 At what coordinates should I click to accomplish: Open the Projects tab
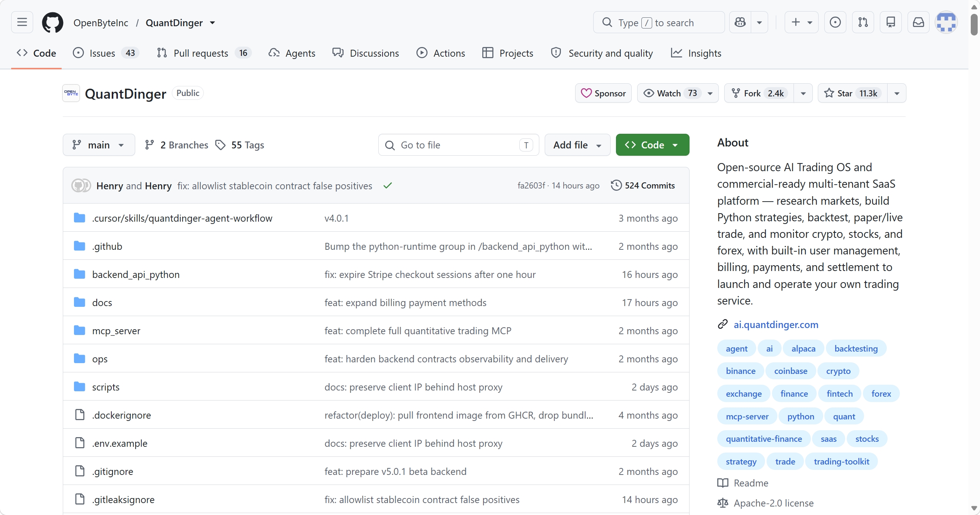pyautogui.click(x=508, y=53)
